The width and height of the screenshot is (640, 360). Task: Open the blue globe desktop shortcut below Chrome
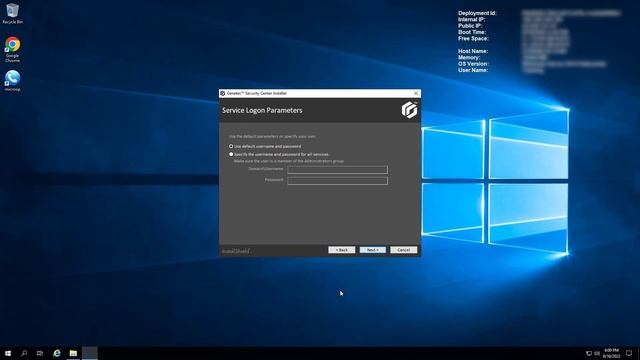pyautogui.click(x=13, y=80)
